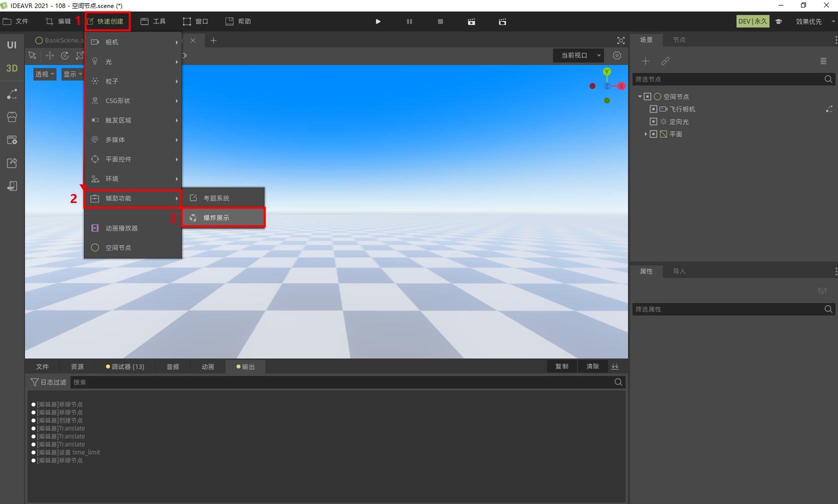Expand the CSG形状 submenu
The width and height of the screenshot is (838, 504).
pyautogui.click(x=133, y=100)
